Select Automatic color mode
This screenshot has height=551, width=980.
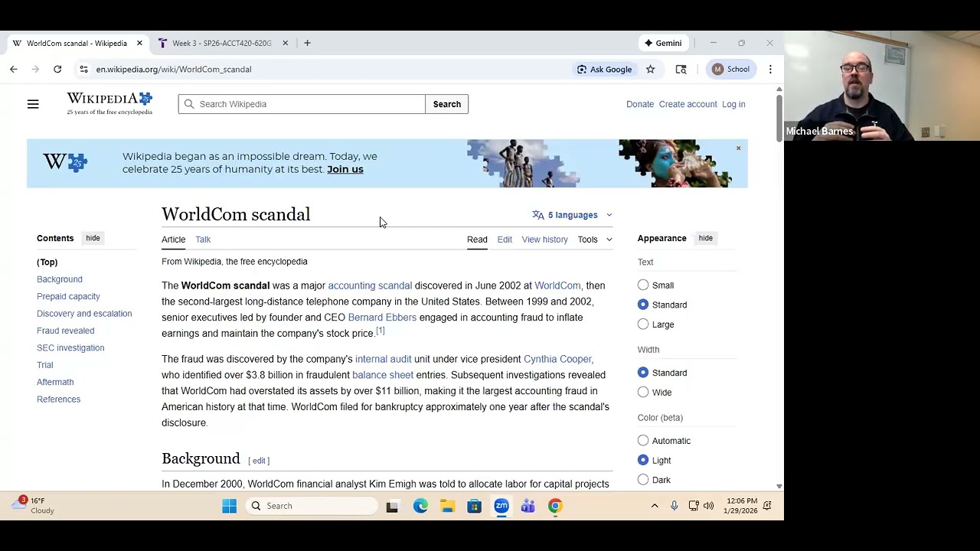pyautogui.click(x=643, y=441)
